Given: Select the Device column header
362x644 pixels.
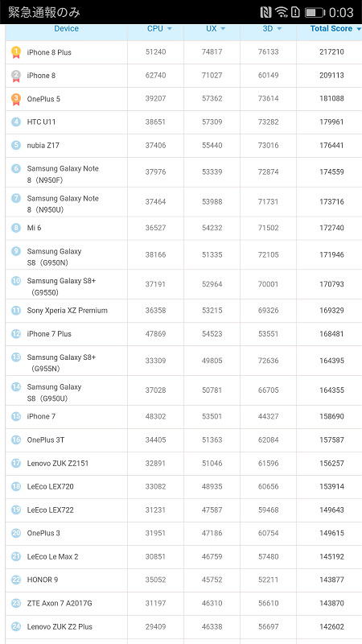Looking at the screenshot, I should pos(66,29).
